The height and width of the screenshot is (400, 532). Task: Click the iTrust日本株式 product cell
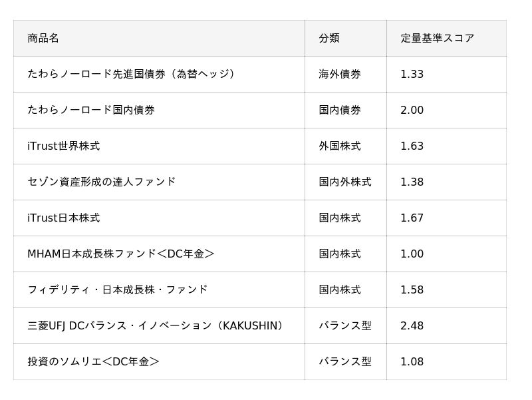64,218
